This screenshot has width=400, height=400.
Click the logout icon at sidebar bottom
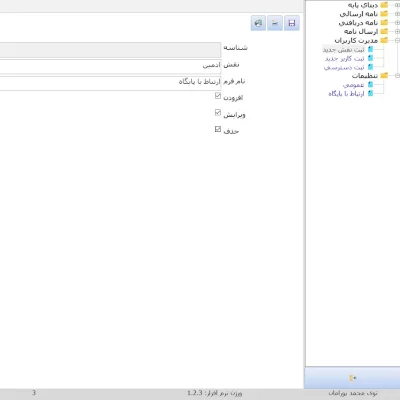[353, 378]
